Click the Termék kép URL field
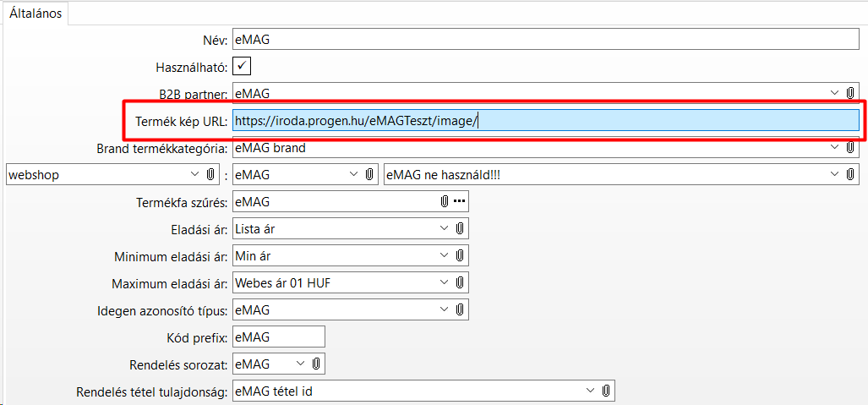 (x=546, y=120)
